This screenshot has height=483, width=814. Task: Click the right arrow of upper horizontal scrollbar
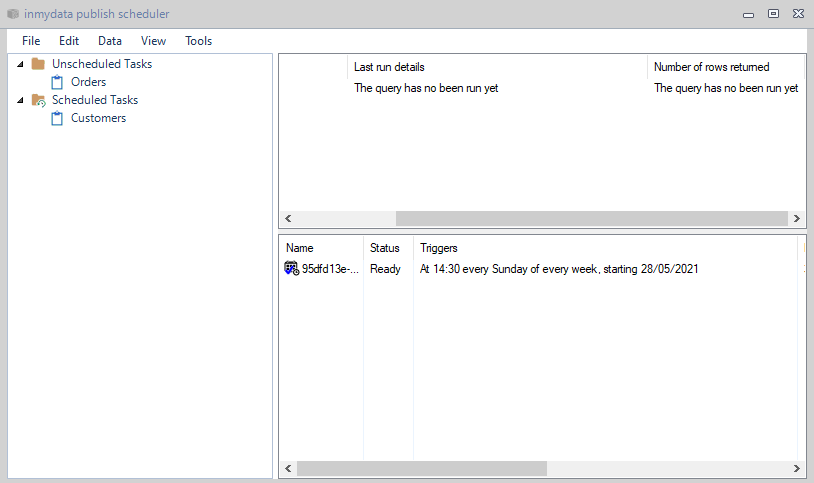[x=796, y=219]
